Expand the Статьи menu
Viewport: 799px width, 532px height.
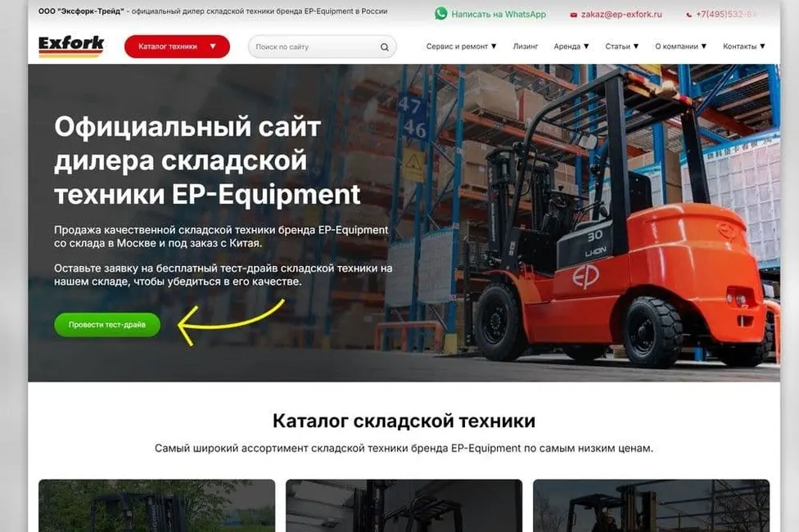pyautogui.click(x=621, y=47)
